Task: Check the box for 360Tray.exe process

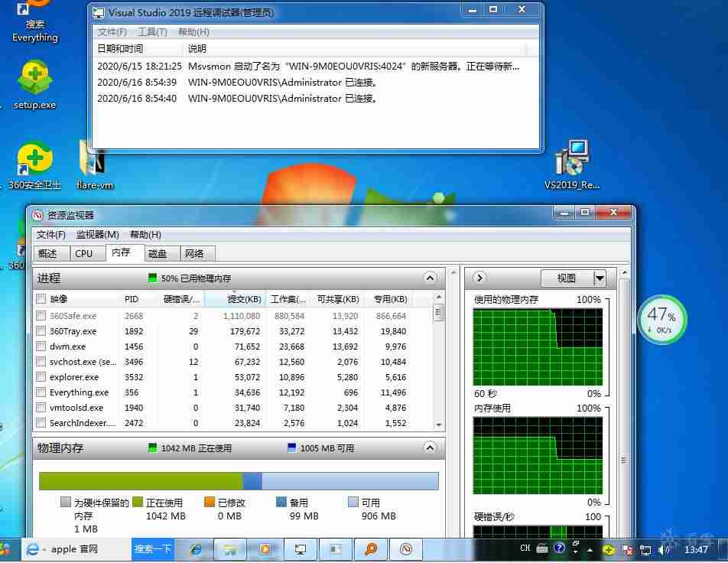Action: [41, 331]
